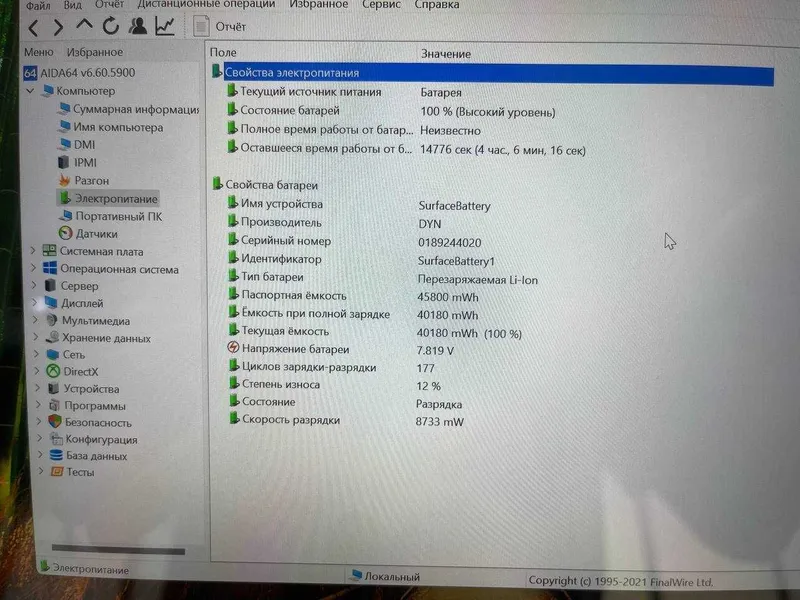The height and width of the screenshot is (600, 800).
Task: Click the Forward navigation arrow
Action: pyautogui.click(x=59, y=27)
